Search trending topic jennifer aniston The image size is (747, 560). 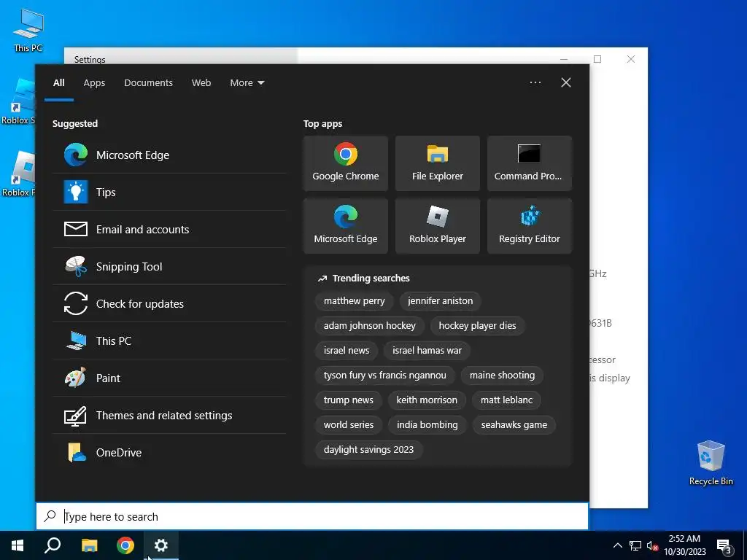(440, 301)
